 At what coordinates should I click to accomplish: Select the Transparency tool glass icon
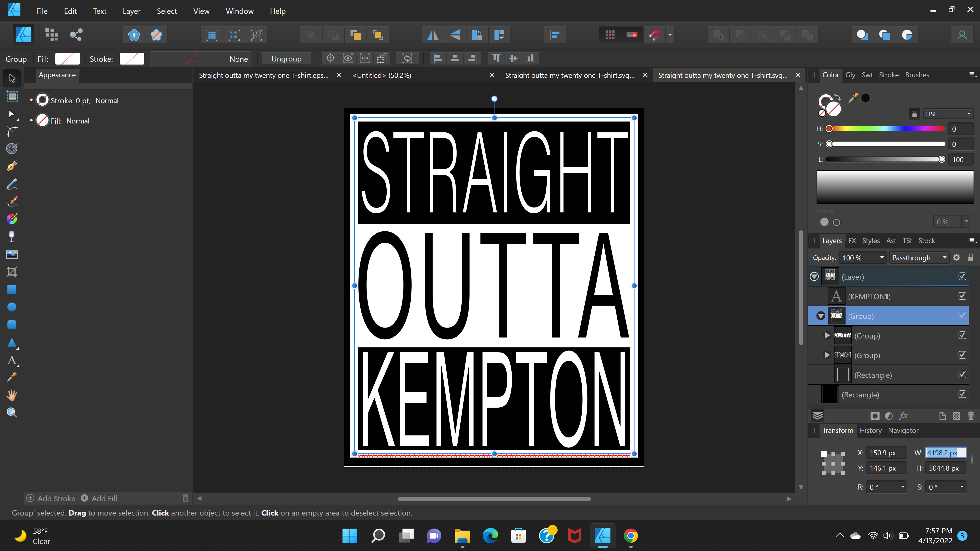(12, 236)
